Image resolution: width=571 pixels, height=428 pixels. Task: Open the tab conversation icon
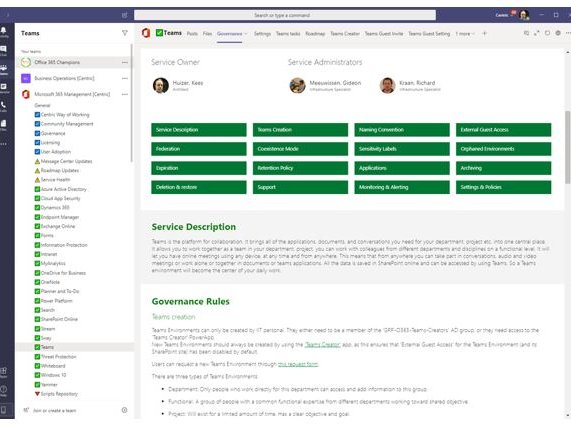(x=526, y=33)
